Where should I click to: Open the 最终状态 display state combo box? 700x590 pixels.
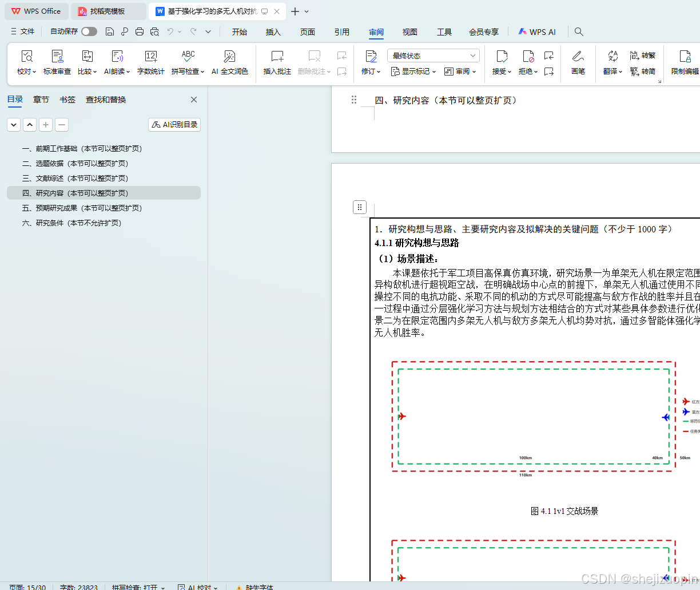tap(433, 56)
